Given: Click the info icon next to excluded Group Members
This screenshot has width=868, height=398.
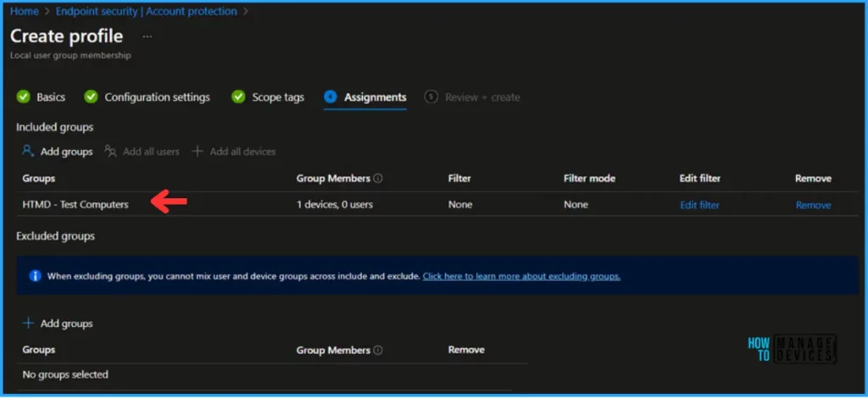Looking at the screenshot, I should [378, 350].
